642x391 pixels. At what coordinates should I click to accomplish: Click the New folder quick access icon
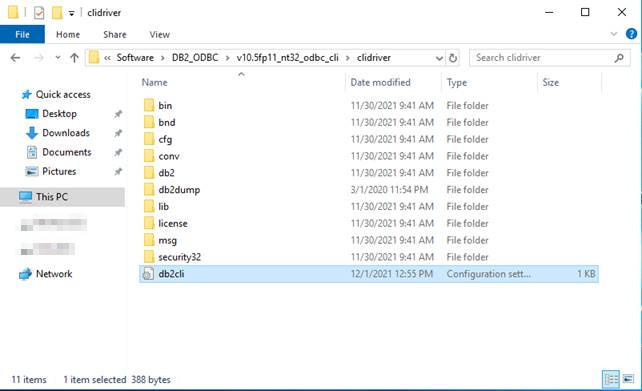(57, 13)
